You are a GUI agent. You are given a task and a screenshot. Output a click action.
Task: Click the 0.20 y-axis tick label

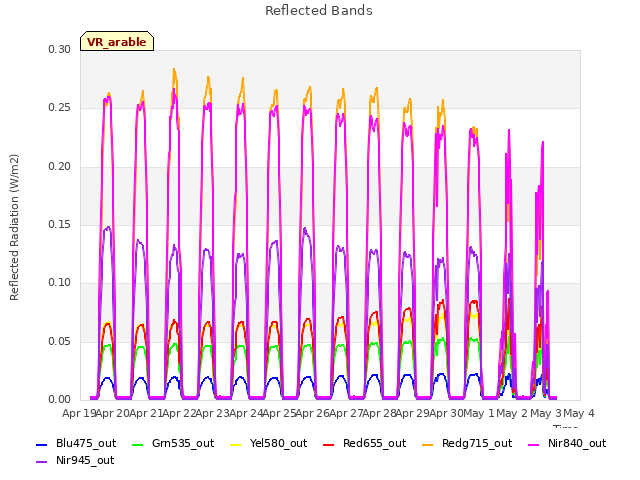click(60, 167)
